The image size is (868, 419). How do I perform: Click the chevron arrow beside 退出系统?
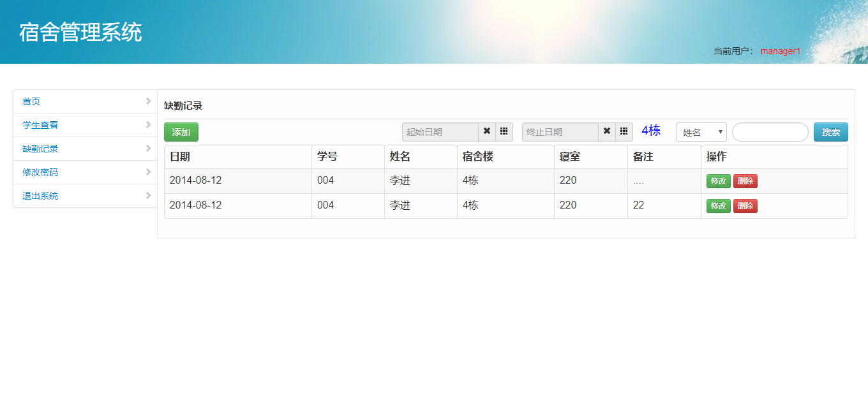[x=148, y=195]
